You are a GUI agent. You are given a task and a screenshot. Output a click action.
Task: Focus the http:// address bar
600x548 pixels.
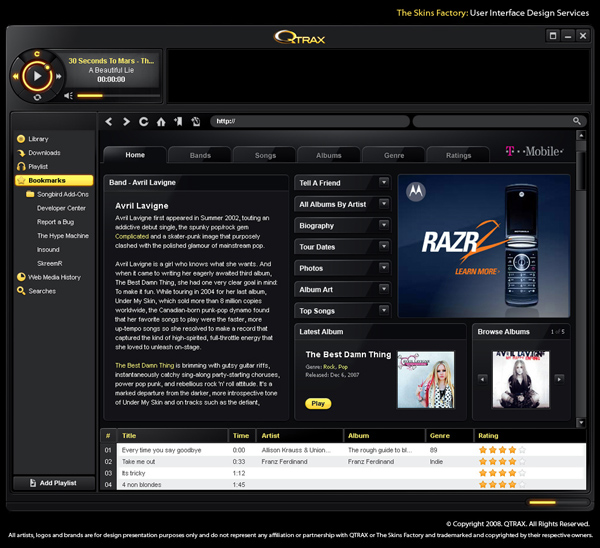310,121
